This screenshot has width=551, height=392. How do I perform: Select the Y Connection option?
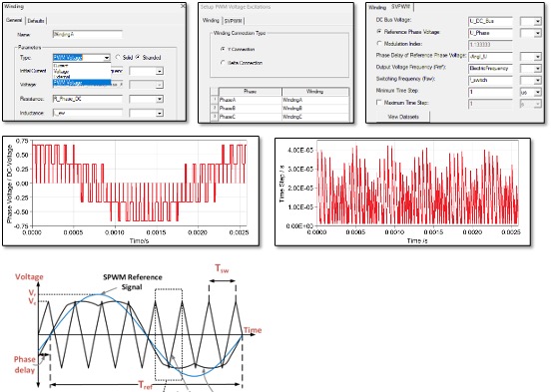click(223, 49)
